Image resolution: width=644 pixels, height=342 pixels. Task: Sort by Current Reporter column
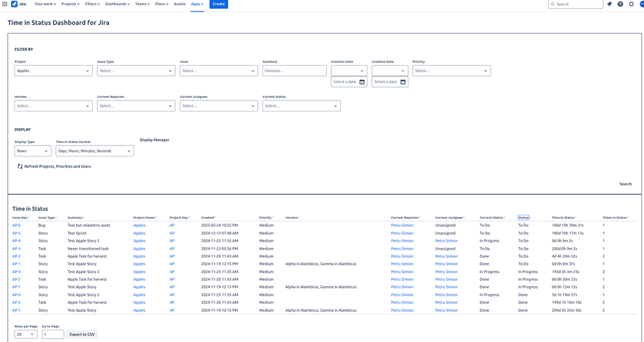click(405, 218)
